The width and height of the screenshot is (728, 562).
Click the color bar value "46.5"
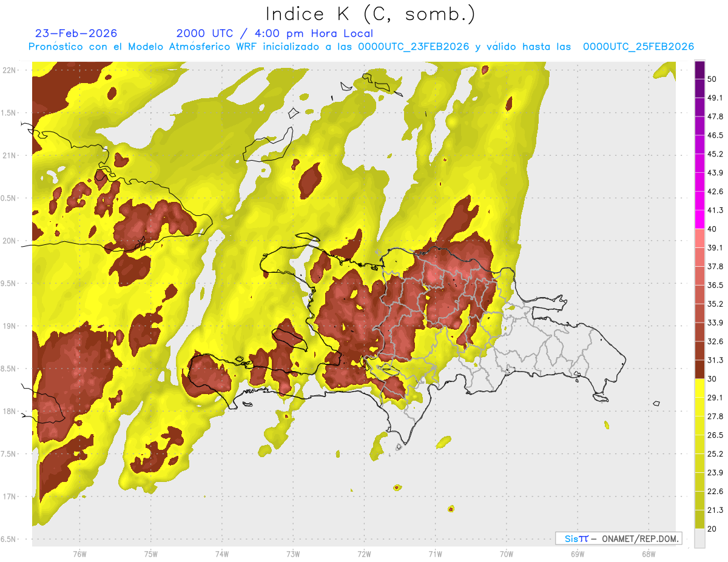[715, 135]
